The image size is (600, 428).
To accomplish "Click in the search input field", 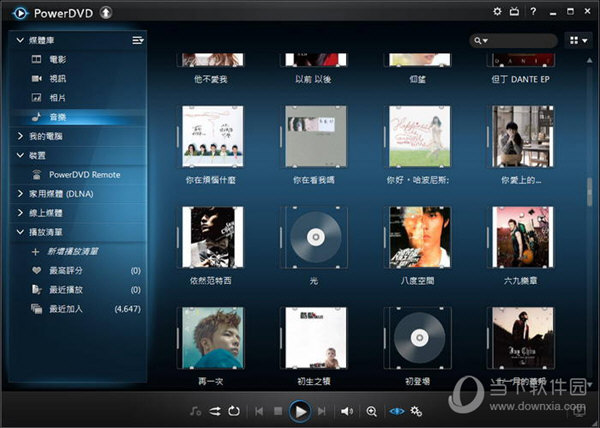I will click(520, 41).
